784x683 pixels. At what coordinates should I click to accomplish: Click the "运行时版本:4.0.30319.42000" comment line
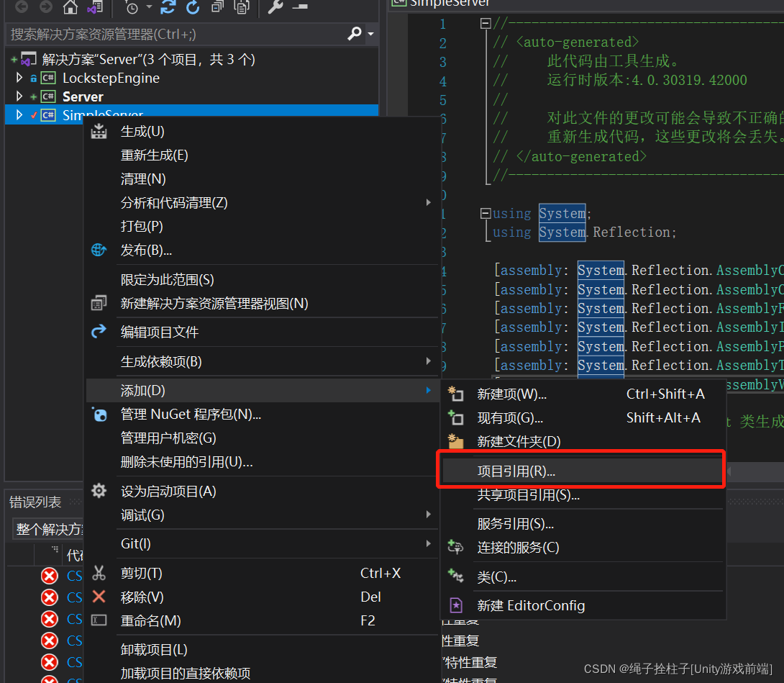point(647,80)
